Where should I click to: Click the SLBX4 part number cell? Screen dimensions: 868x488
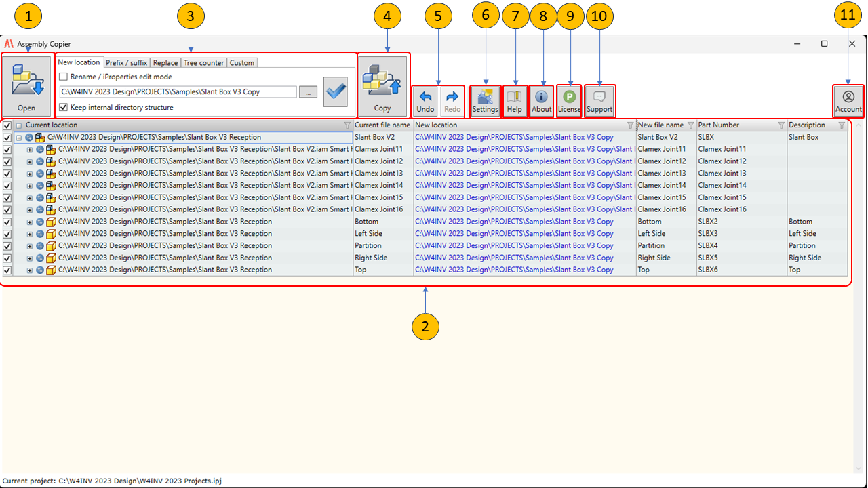742,246
